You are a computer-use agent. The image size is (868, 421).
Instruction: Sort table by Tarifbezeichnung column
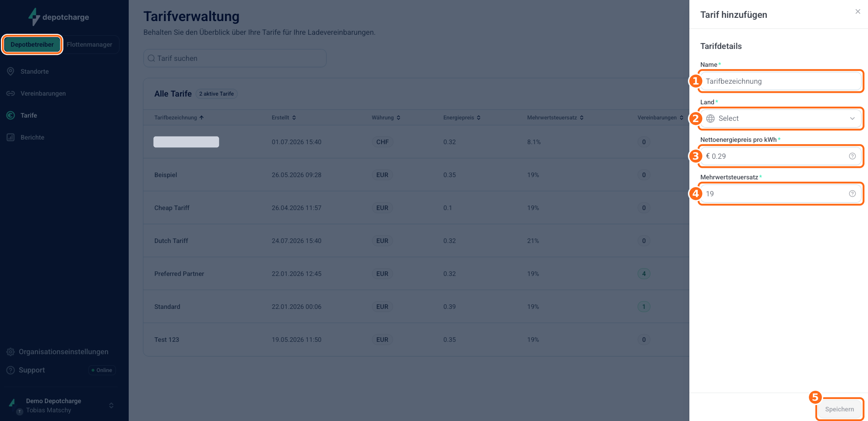(179, 118)
